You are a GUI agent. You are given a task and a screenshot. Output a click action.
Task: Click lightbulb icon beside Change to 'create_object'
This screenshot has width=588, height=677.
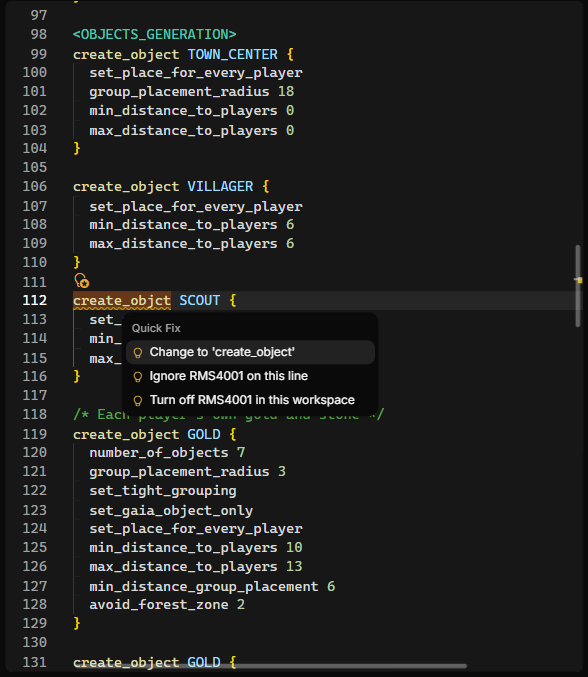click(x=138, y=353)
